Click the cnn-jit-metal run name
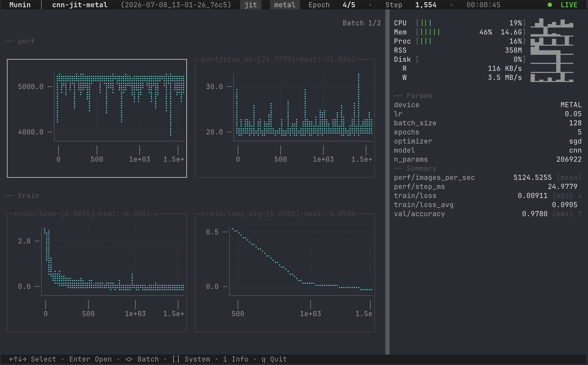Image resolution: width=588 pixels, height=365 pixels. click(x=80, y=5)
